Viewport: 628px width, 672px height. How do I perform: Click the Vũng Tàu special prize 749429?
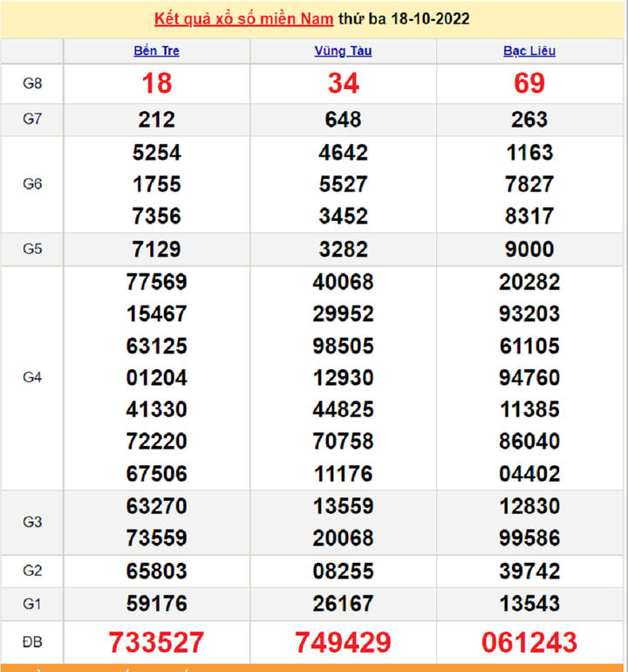click(x=343, y=643)
